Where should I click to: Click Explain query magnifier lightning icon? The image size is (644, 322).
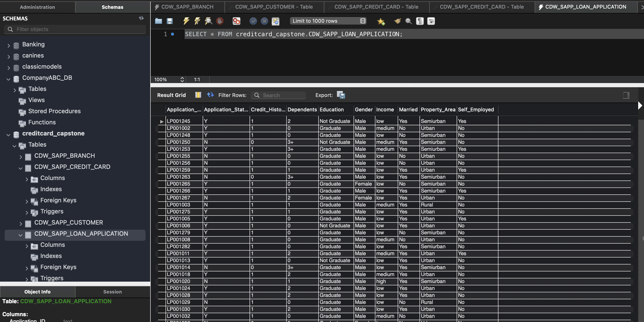[208, 21]
